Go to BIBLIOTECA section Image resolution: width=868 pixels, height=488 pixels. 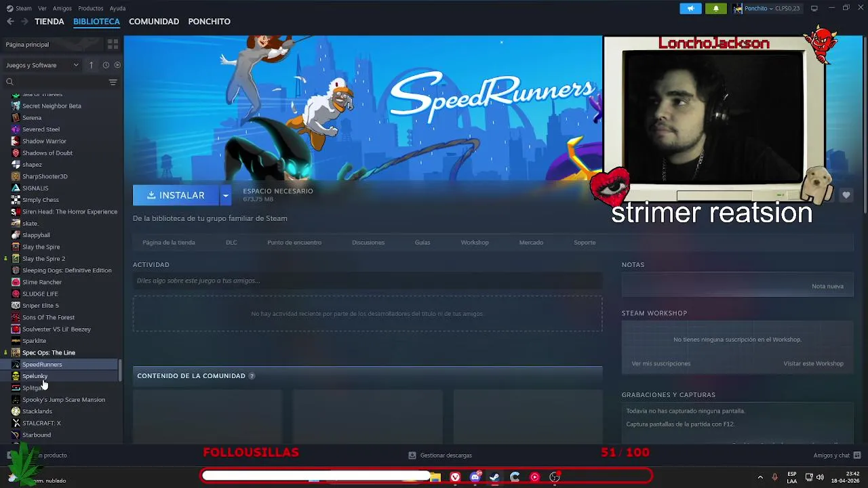[x=96, y=22]
